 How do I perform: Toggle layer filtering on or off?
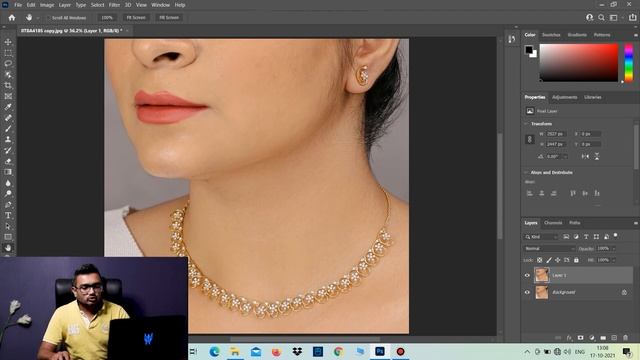click(x=616, y=236)
